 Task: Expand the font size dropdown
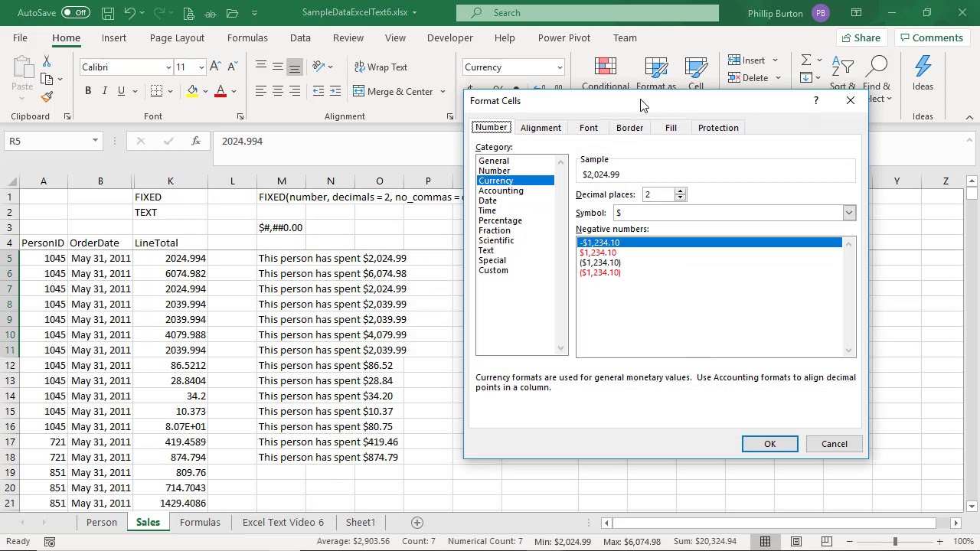[201, 67]
